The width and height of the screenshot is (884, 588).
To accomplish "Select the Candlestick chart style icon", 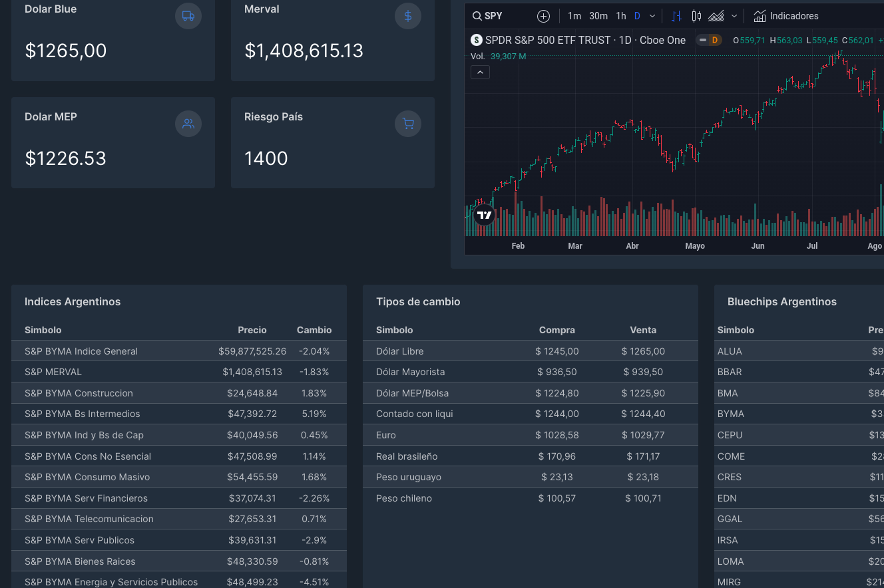I will (x=696, y=16).
